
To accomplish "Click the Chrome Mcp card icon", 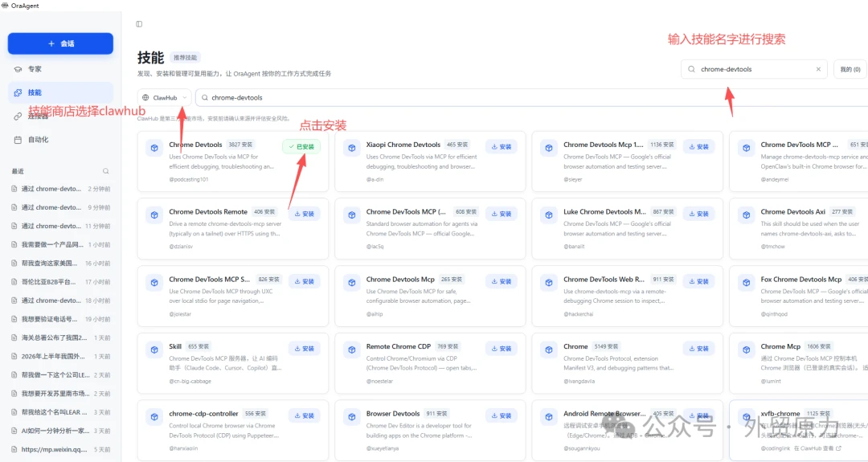I will click(x=746, y=350).
